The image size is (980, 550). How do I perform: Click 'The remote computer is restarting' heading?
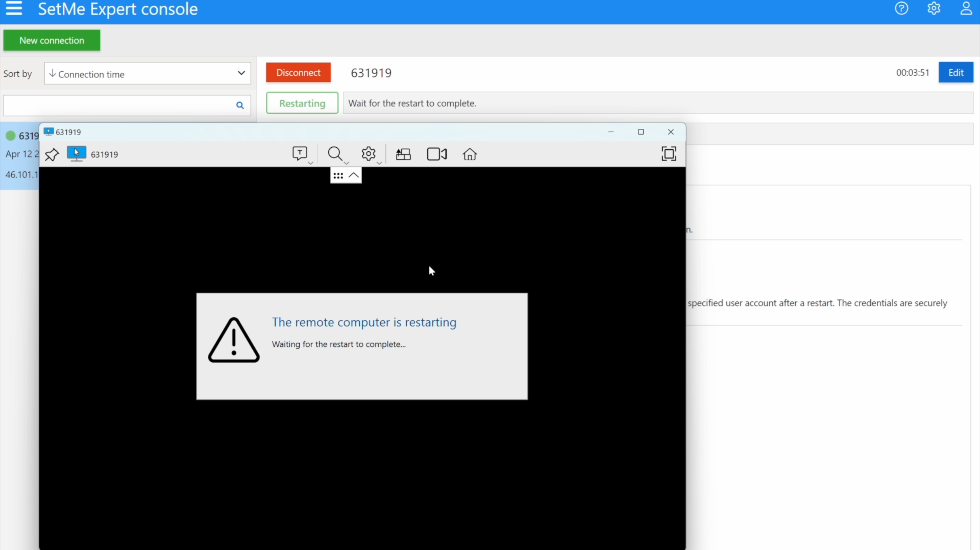[364, 322]
